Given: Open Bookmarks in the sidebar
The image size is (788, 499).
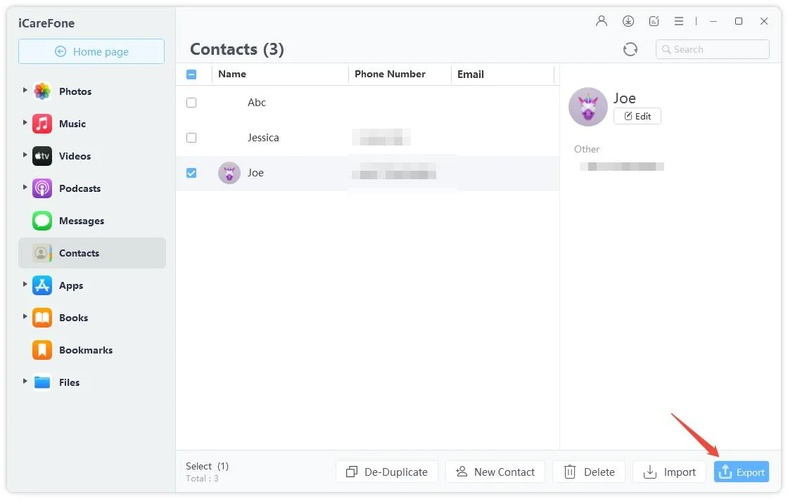Looking at the screenshot, I should pos(85,350).
